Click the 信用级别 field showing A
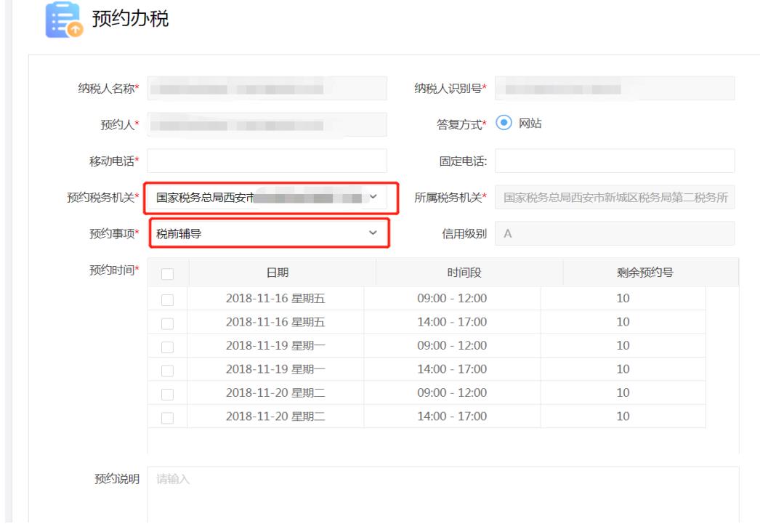 [x=615, y=233]
